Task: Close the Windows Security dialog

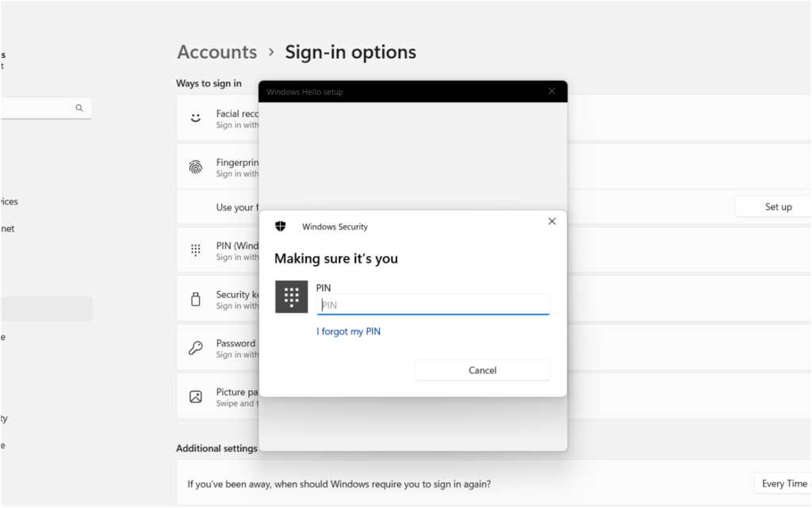Action: (552, 221)
